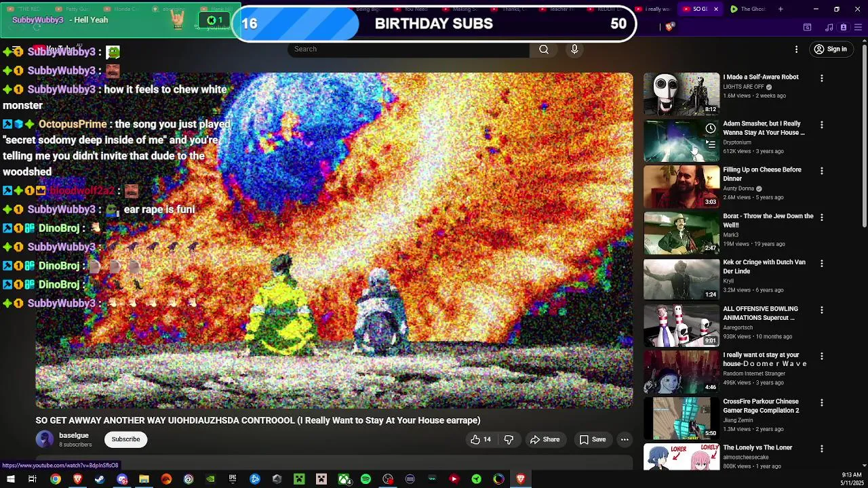Click BIRTHDAY SUBS goal progress bar
This screenshot has width=868, height=488.
434,24
